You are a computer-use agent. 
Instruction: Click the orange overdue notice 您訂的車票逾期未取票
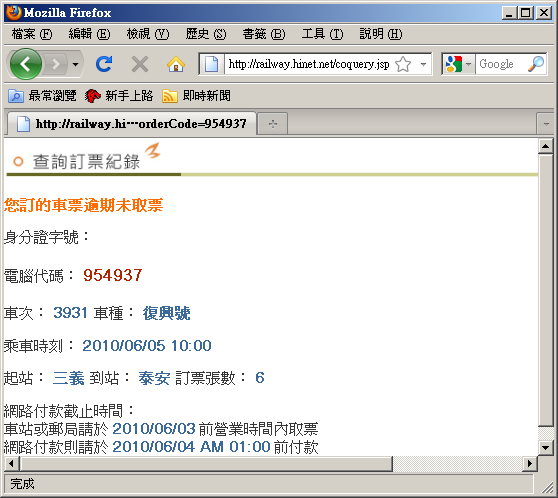click(84, 205)
